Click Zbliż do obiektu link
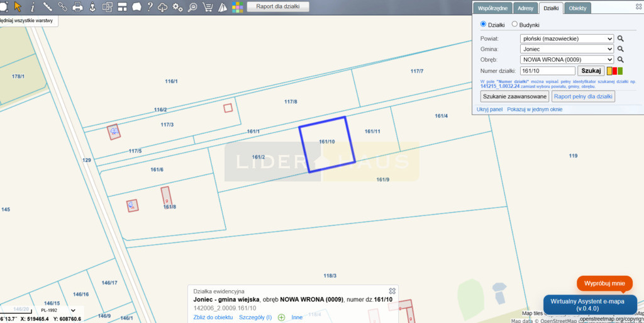 pyautogui.click(x=213, y=317)
